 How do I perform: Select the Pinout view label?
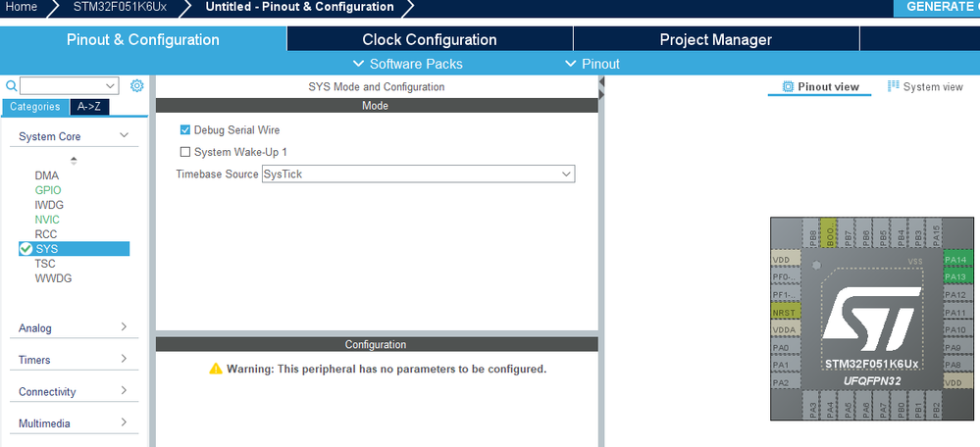(828, 87)
